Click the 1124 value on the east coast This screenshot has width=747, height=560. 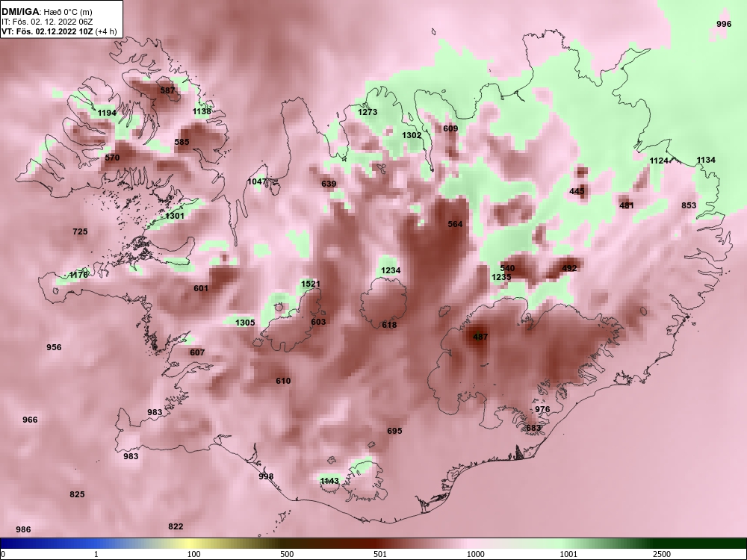tap(659, 161)
